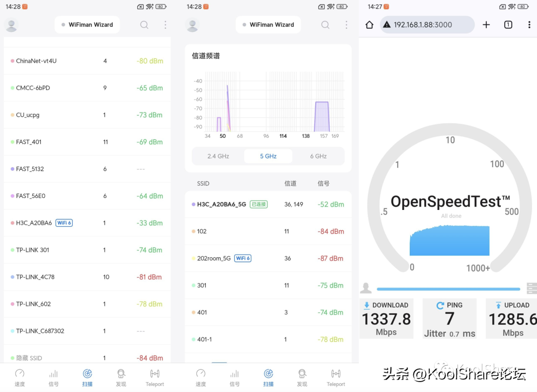Screen dimensions: 537x392
Task: Open the 301 network row in 5 GHz list
Action: point(268,286)
